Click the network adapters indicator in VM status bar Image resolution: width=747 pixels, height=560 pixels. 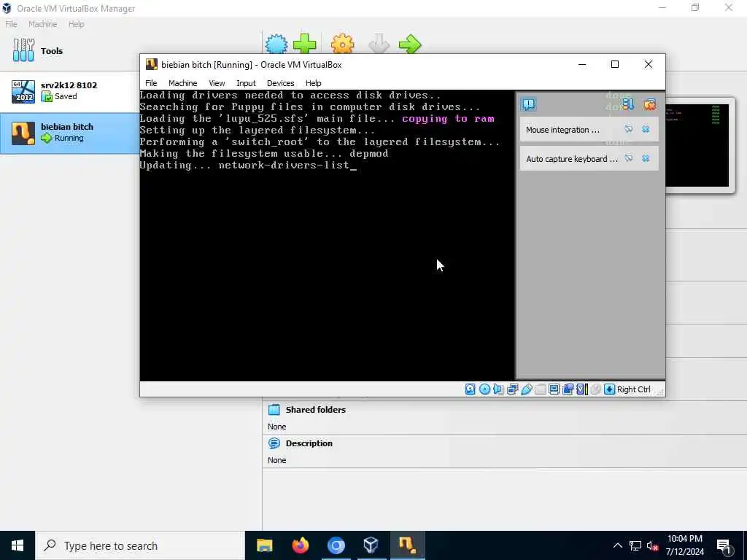[513, 389]
